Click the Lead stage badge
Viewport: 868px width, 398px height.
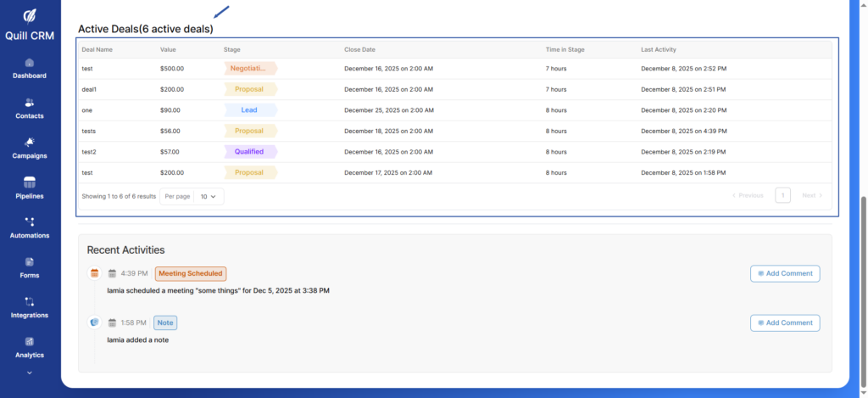250,110
